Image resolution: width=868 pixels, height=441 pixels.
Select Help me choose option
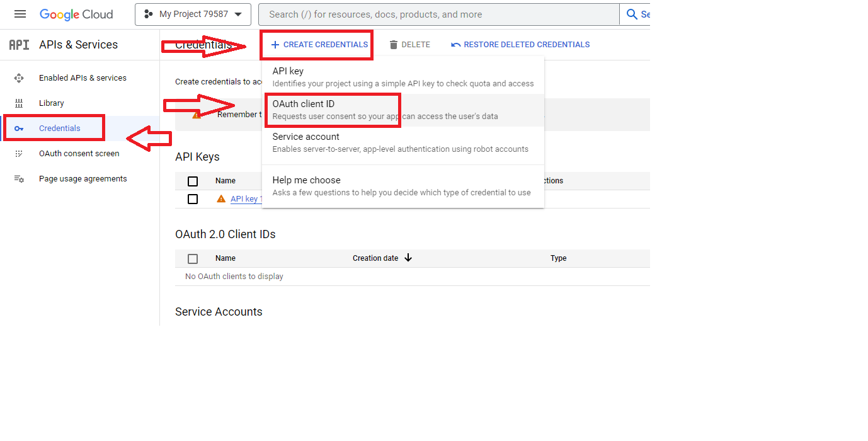coord(403,186)
